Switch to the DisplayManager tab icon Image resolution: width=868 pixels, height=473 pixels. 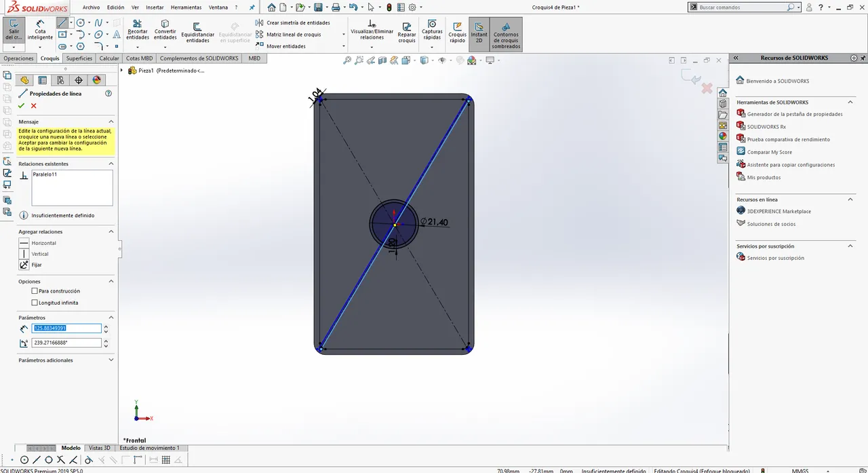pyautogui.click(x=96, y=80)
